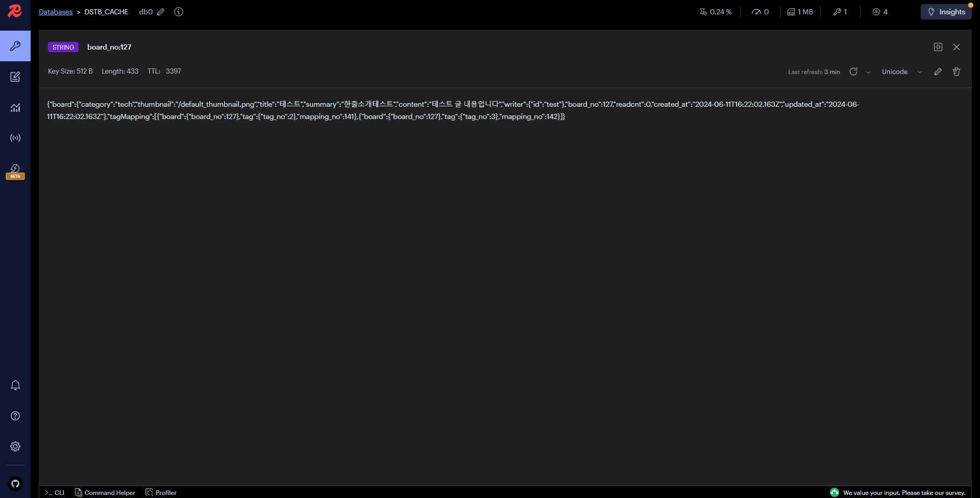Go back to the Databases list

coord(56,12)
